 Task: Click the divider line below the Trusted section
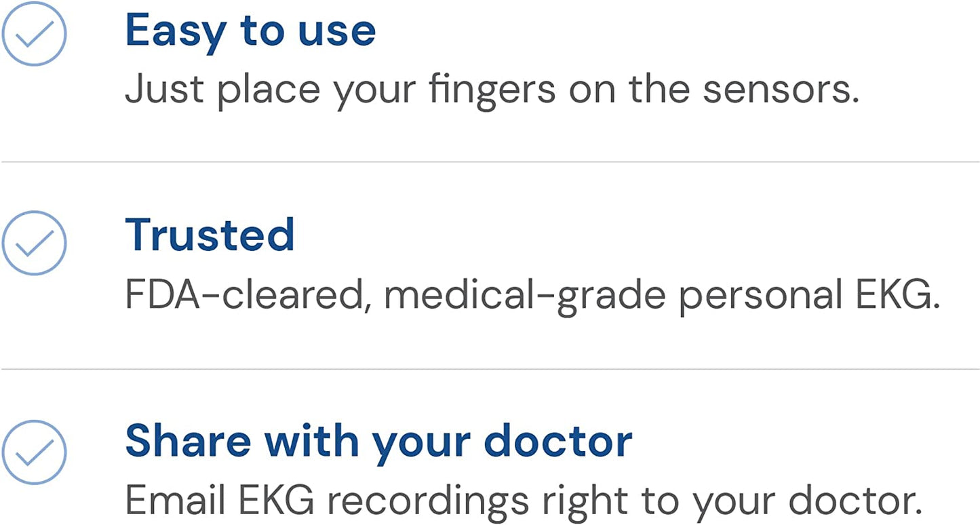click(490, 369)
